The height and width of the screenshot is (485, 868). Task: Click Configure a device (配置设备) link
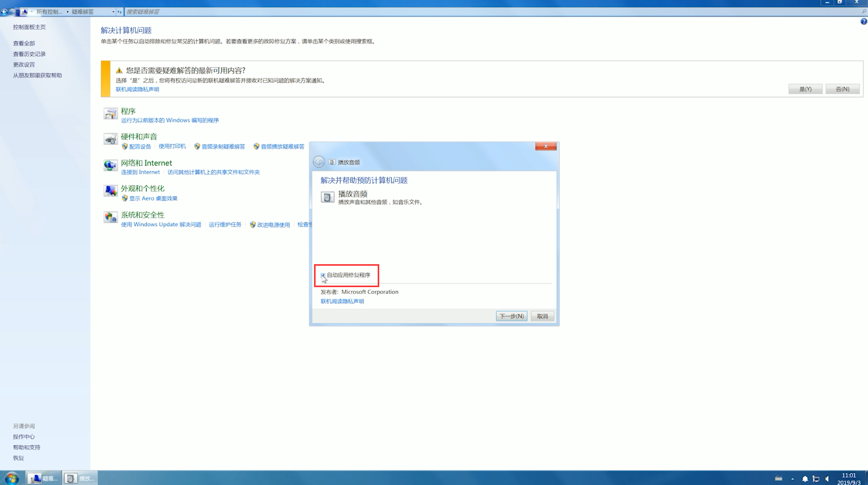tap(140, 147)
